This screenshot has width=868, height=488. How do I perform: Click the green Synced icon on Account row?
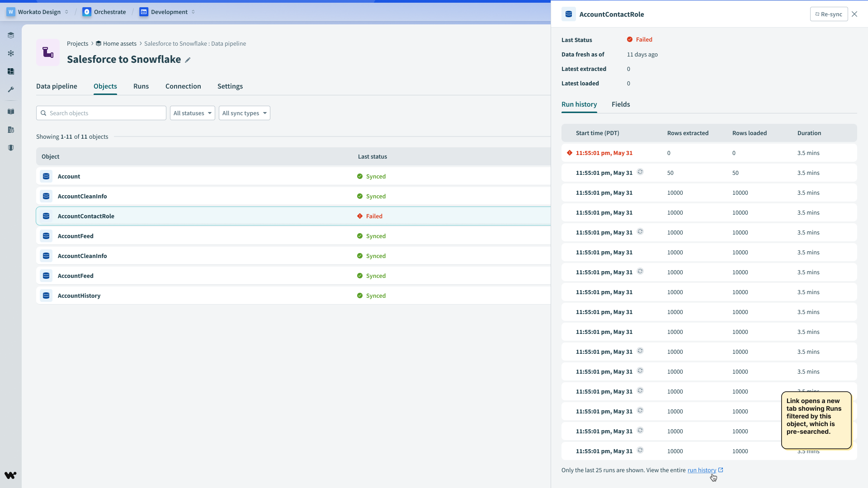(x=360, y=176)
